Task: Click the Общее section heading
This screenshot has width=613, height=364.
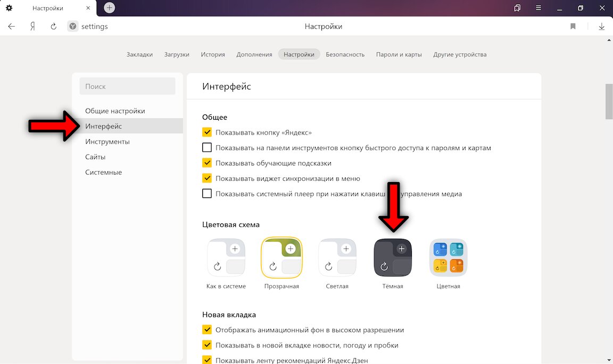Action: pyautogui.click(x=214, y=117)
